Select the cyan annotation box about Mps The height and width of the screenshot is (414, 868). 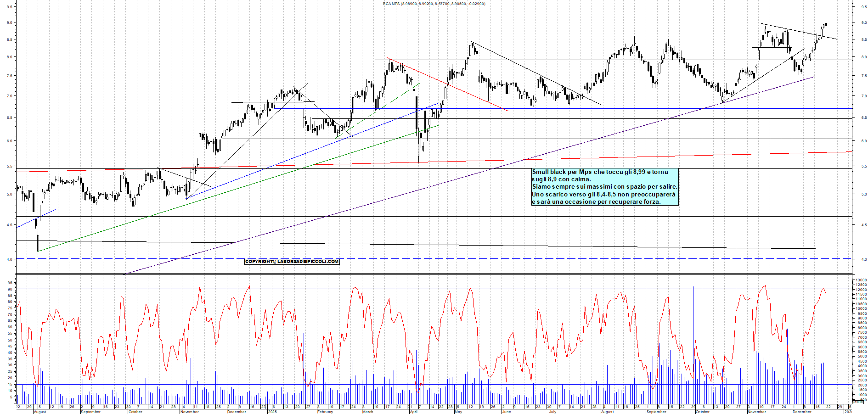point(604,187)
